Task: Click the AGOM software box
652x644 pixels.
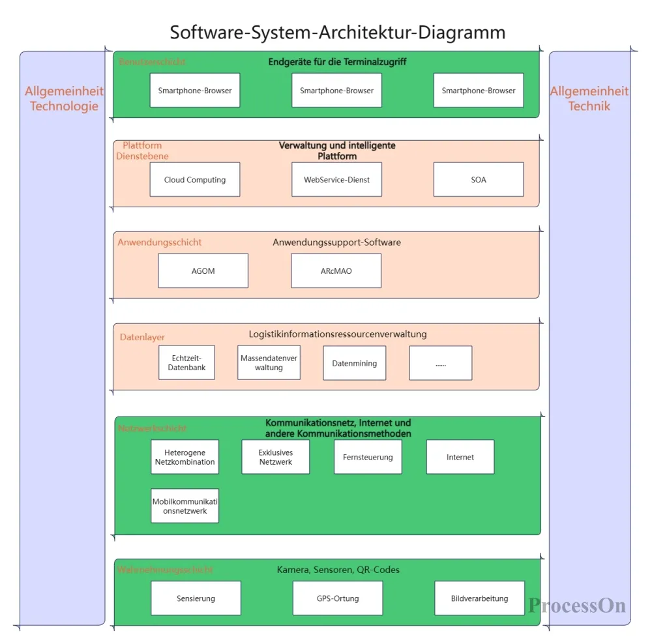Action: 203,271
